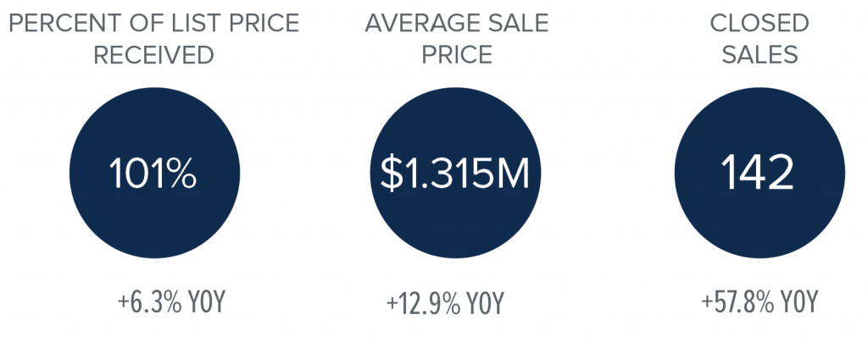The height and width of the screenshot is (342, 868).
Task: Select the $1.315M value
Action: coord(455,174)
